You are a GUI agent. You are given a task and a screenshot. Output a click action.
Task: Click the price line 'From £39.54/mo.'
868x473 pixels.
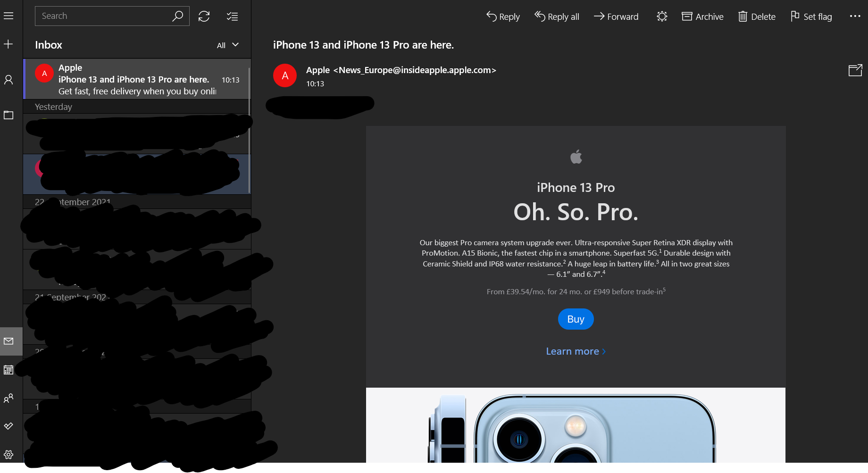point(576,291)
